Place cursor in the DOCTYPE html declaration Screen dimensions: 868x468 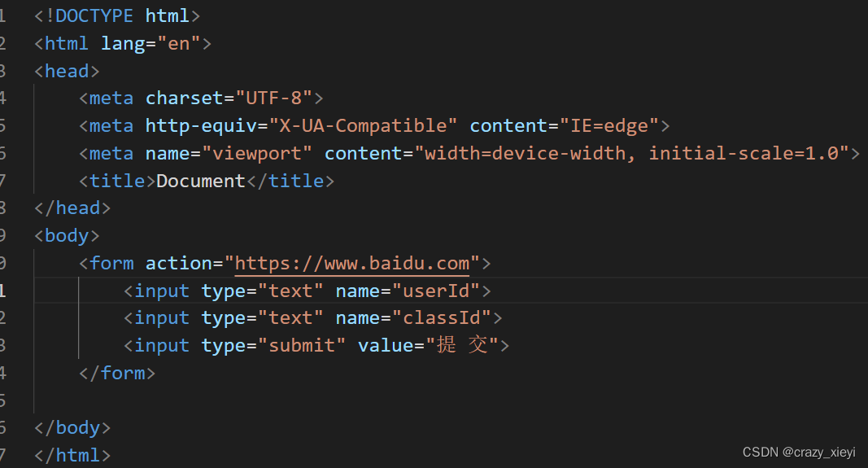(x=117, y=16)
